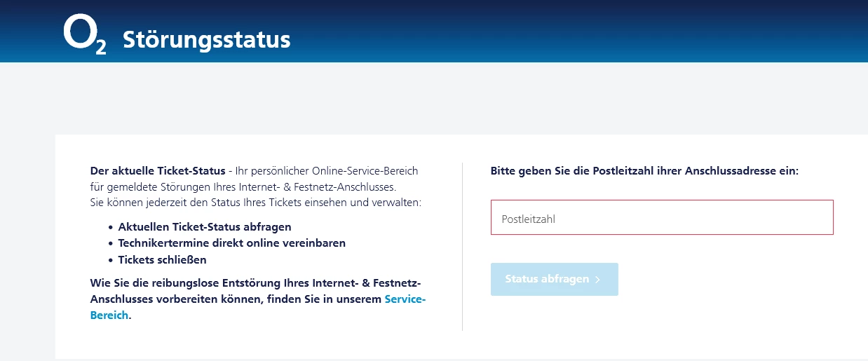Click the bold text "Der aktuelle Ticket-Status"
The height and width of the screenshot is (361, 868).
tap(158, 171)
